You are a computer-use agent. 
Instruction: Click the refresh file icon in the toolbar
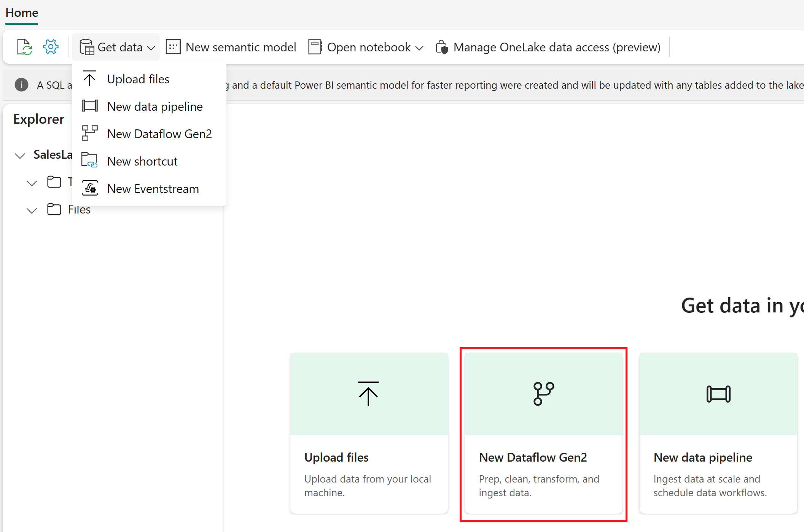pyautogui.click(x=24, y=46)
